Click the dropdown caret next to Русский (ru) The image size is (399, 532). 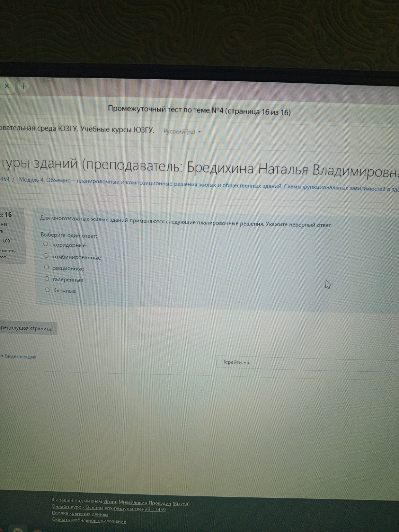pos(200,132)
